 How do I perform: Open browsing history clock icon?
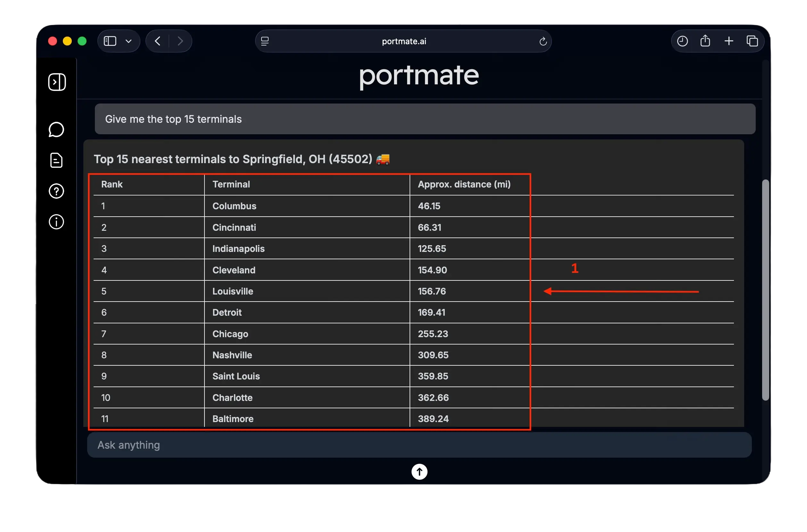point(682,41)
